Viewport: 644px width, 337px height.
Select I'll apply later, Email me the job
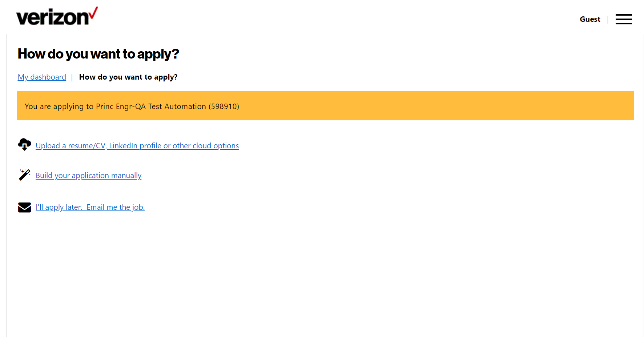(90, 207)
